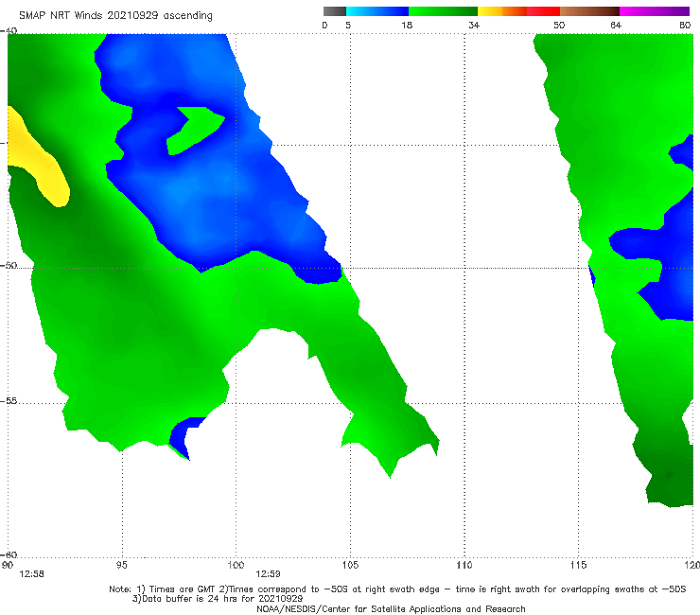The image size is (700, 615).
Task: Click the longitude axis label '115'
Action: [579, 565]
